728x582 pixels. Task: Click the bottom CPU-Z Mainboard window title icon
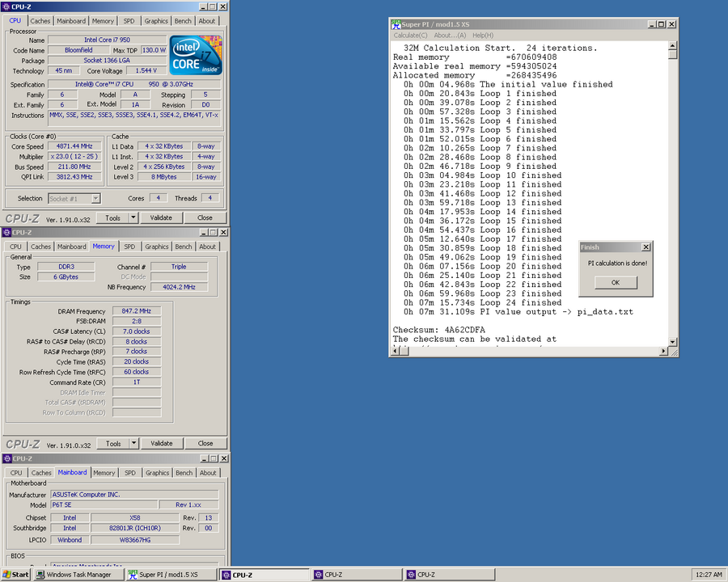pos(7,458)
